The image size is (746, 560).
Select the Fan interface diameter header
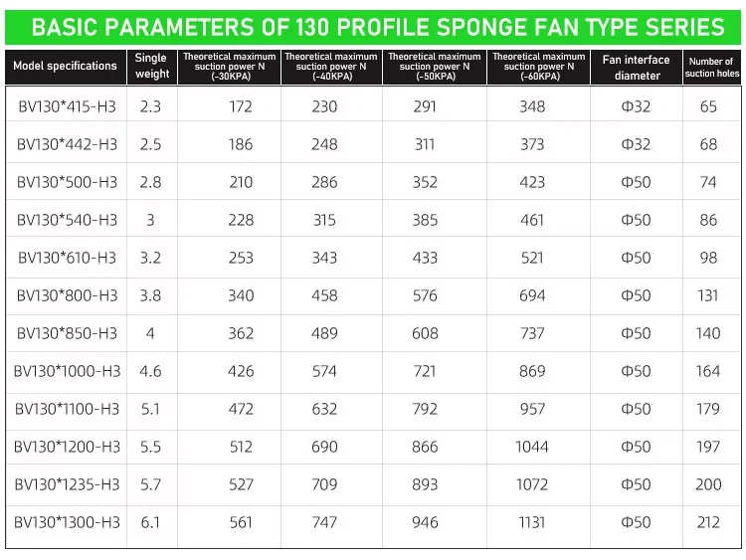(636, 67)
